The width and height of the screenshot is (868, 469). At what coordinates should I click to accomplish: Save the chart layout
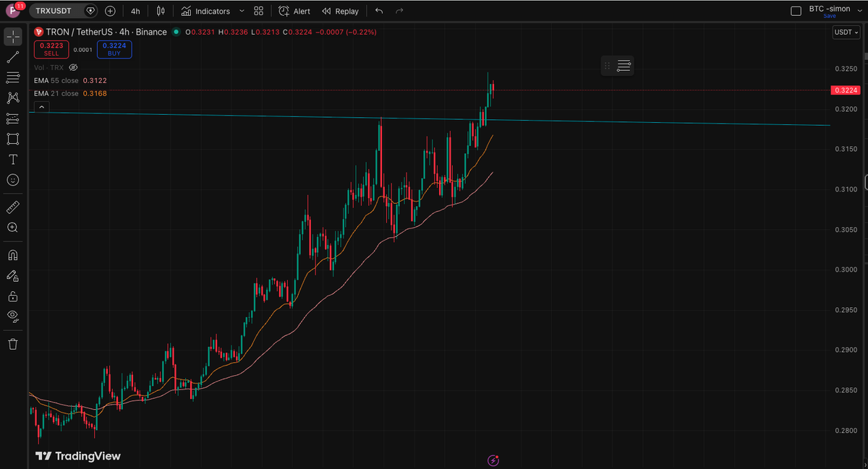830,16
